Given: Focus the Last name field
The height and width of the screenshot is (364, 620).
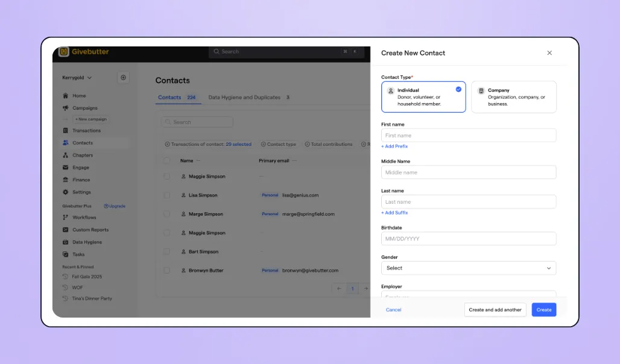Looking at the screenshot, I should click(x=469, y=201).
